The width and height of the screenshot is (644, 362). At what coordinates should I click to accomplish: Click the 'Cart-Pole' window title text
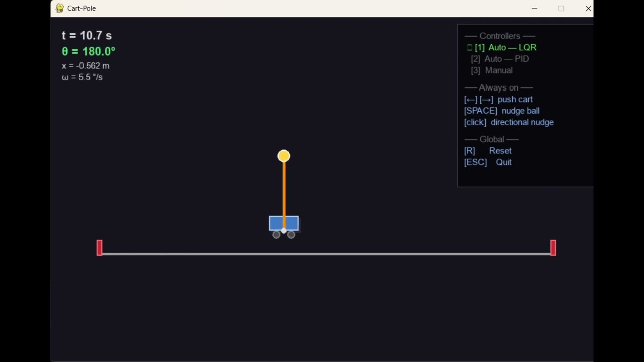pyautogui.click(x=82, y=8)
